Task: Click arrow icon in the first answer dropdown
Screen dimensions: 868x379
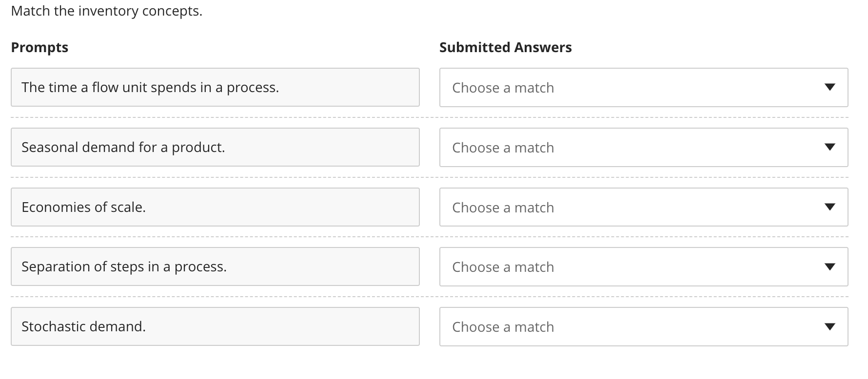Action: 829,87
